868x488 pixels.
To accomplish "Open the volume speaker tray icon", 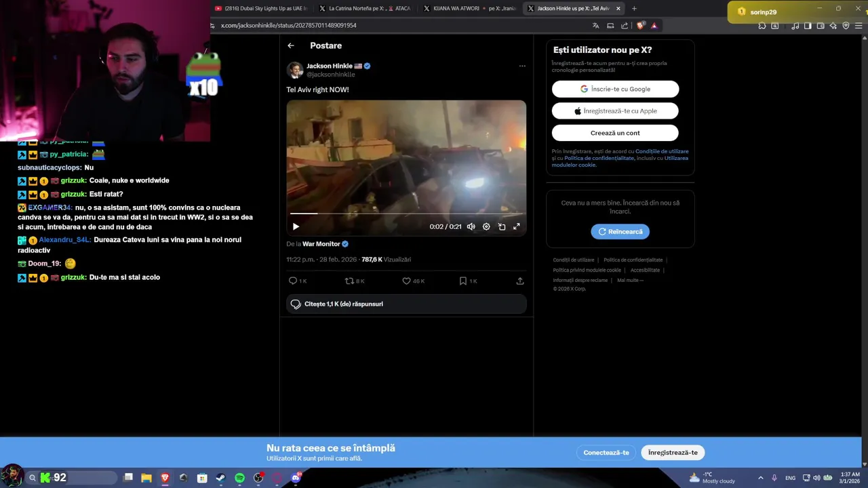I will pyautogui.click(x=816, y=478).
